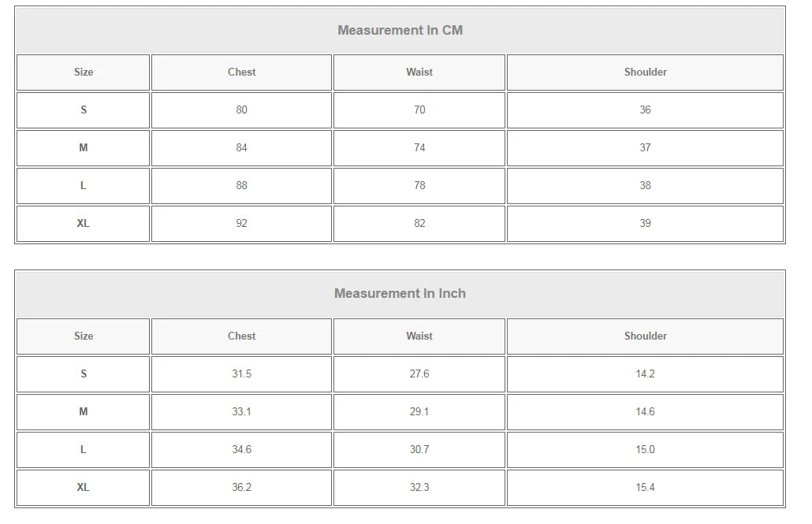Select the Waist header in the CM table
Image resolution: width=812 pixels, height=524 pixels.
tap(419, 72)
